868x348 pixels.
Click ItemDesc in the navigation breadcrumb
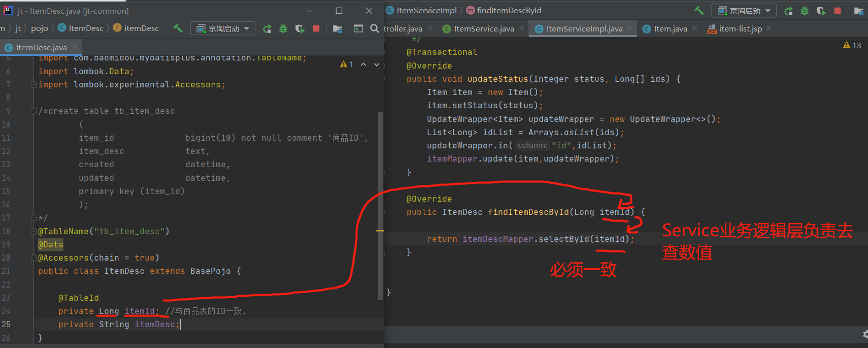pyautogui.click(x=86, y=28)
